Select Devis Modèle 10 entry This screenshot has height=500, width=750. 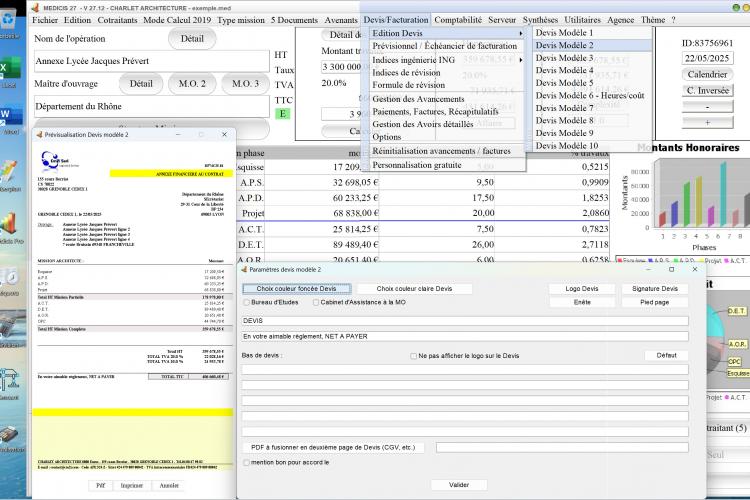point(592,145)
